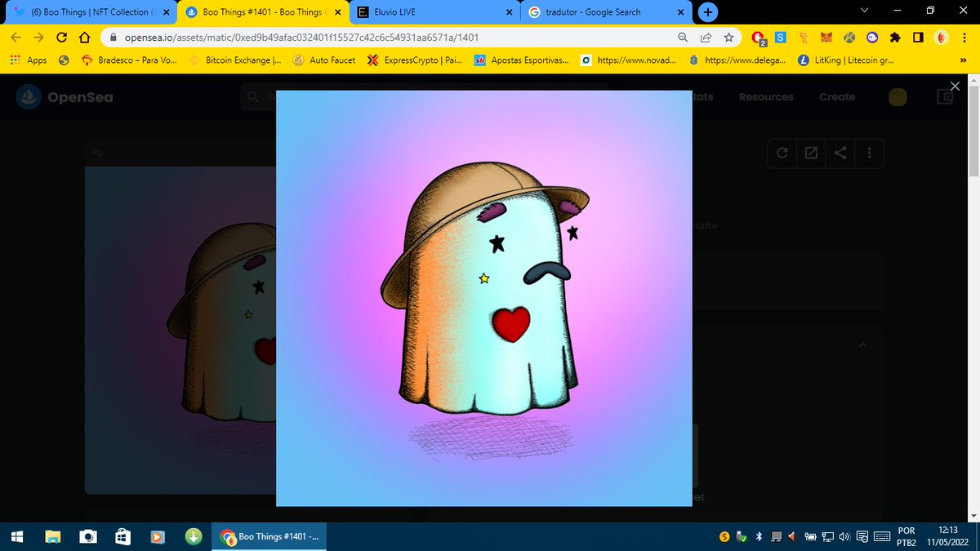The image size is (980, 551).
Task: Refresh metadata with the OpenSea reload icon
Action: pos(782,153)
